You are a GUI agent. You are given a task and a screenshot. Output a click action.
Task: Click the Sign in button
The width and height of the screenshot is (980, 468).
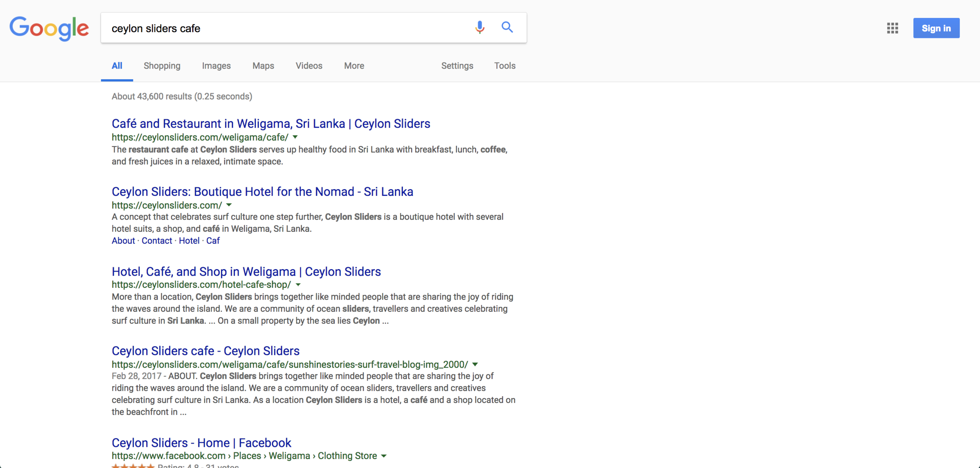click(x=936, y=28)
